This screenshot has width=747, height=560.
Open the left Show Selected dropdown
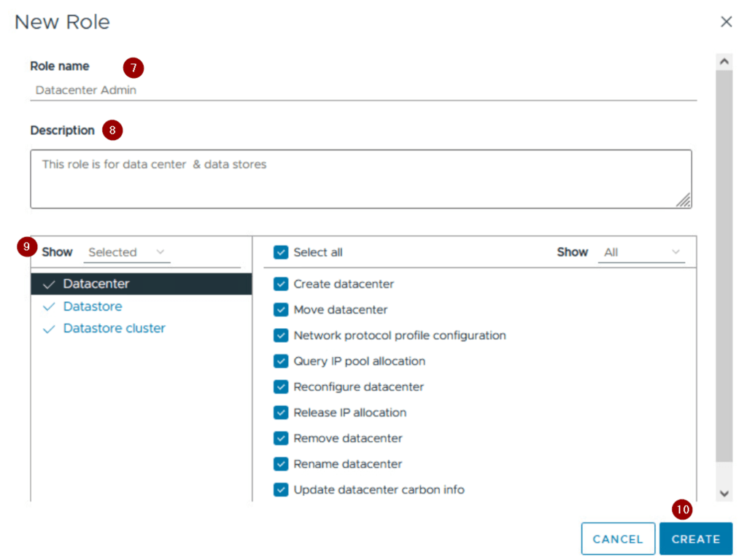coord(127,252)
